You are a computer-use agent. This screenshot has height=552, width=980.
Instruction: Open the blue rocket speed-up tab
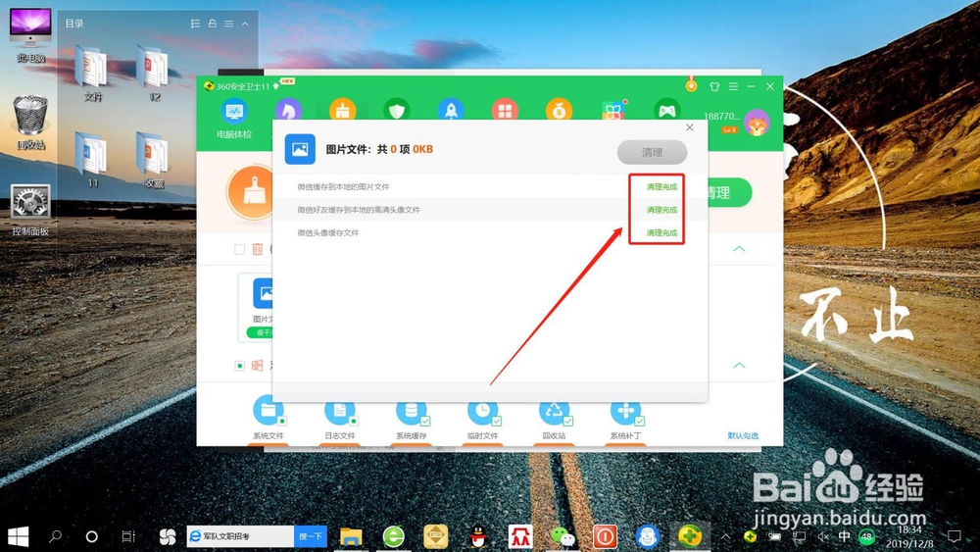[x=451, y=110]
